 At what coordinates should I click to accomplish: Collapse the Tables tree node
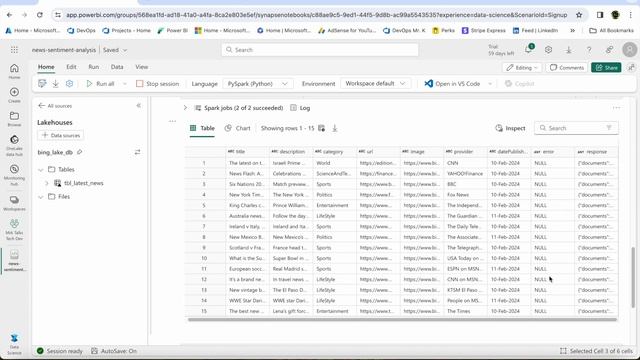click(41, 169)
